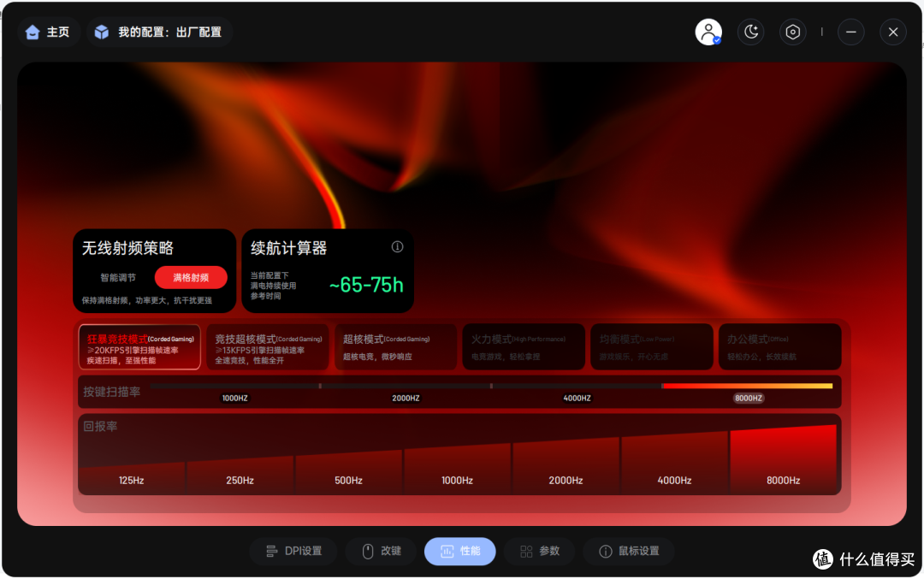This screenshot has height=579, width=924.
Task: Set key scan rate to 1000HZ
Action: [x=234, y=399]
